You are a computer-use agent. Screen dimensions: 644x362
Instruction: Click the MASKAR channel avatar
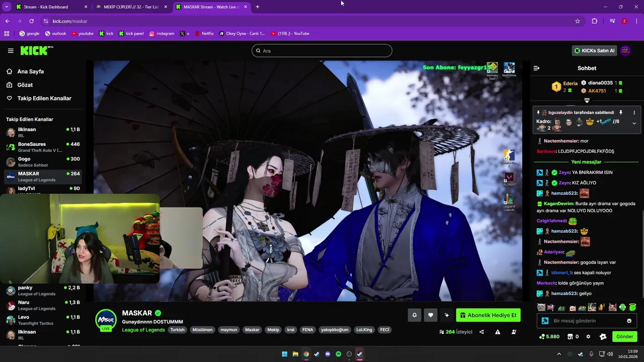coord(106,320)
